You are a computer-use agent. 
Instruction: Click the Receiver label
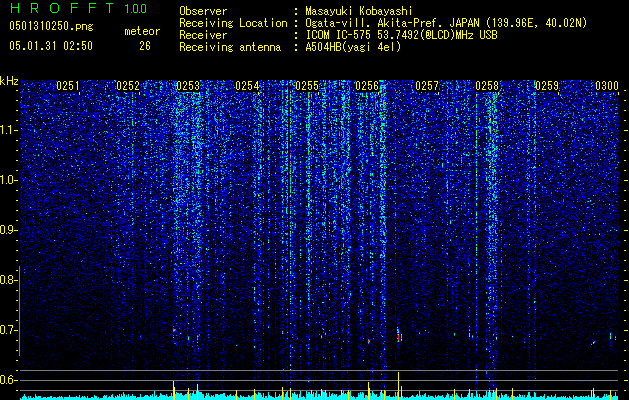203,35
